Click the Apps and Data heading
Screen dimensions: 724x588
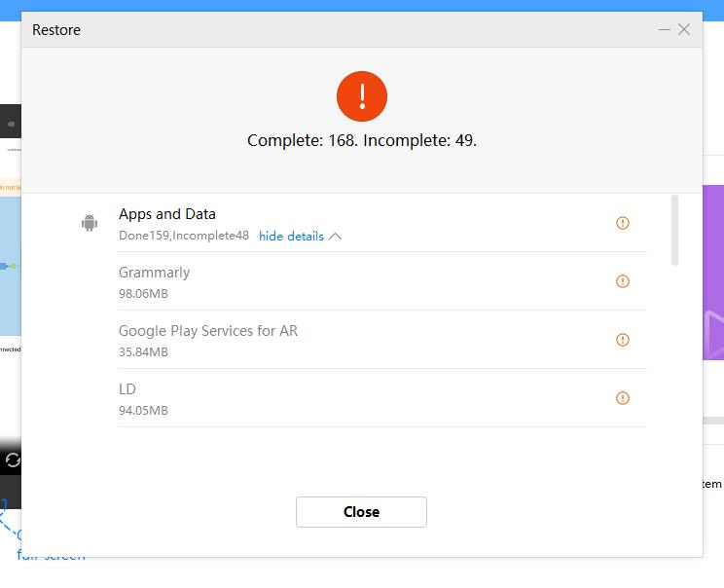167,214
